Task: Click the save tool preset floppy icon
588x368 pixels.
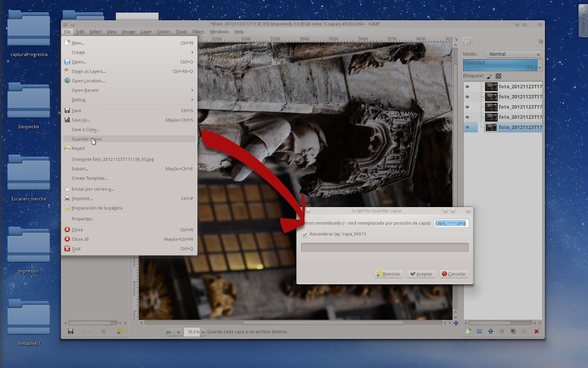Action: (x=71, y=331)
